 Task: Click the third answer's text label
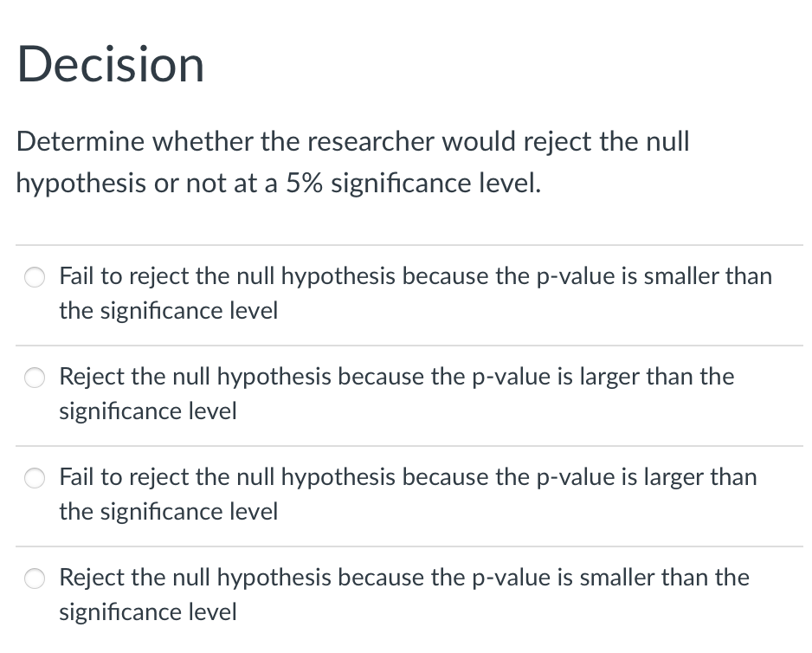[x=407, y=494]
